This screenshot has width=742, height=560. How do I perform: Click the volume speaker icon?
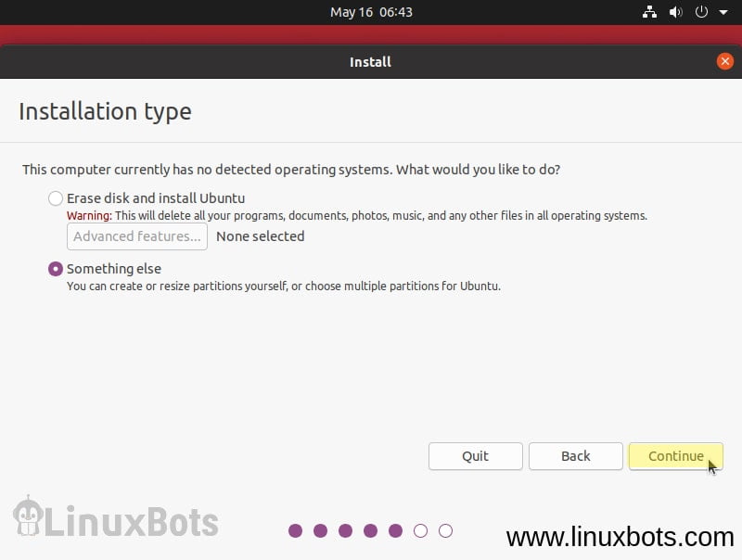pyautogui.click(x=674, y=12)
